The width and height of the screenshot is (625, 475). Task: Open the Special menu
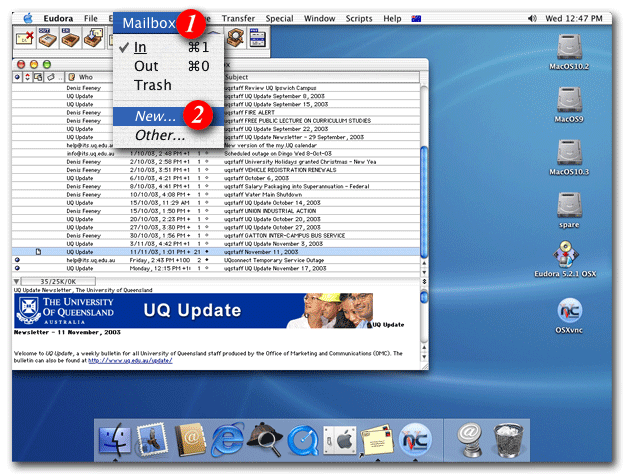280,18
